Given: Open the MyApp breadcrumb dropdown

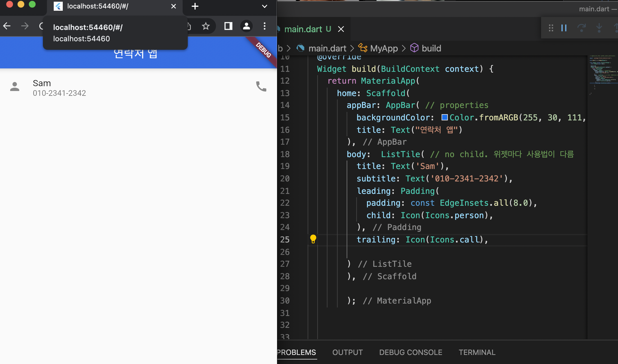Looking at the screenshot, I should tap(384, 48).
